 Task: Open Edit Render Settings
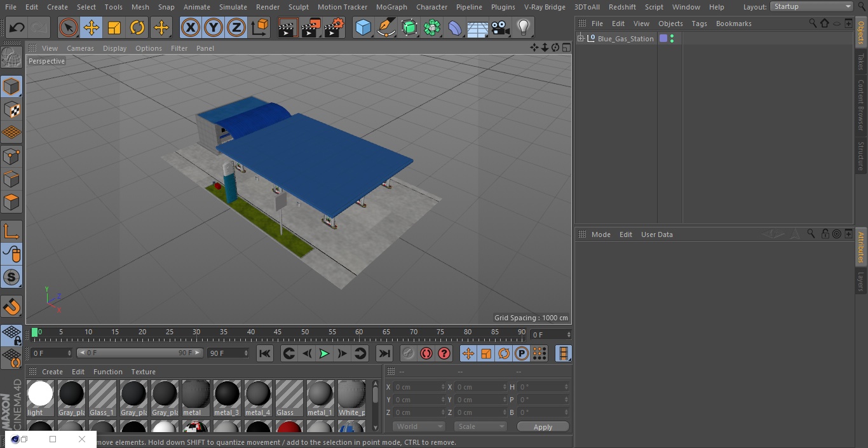pyautogui.click(x=334, y=28)
